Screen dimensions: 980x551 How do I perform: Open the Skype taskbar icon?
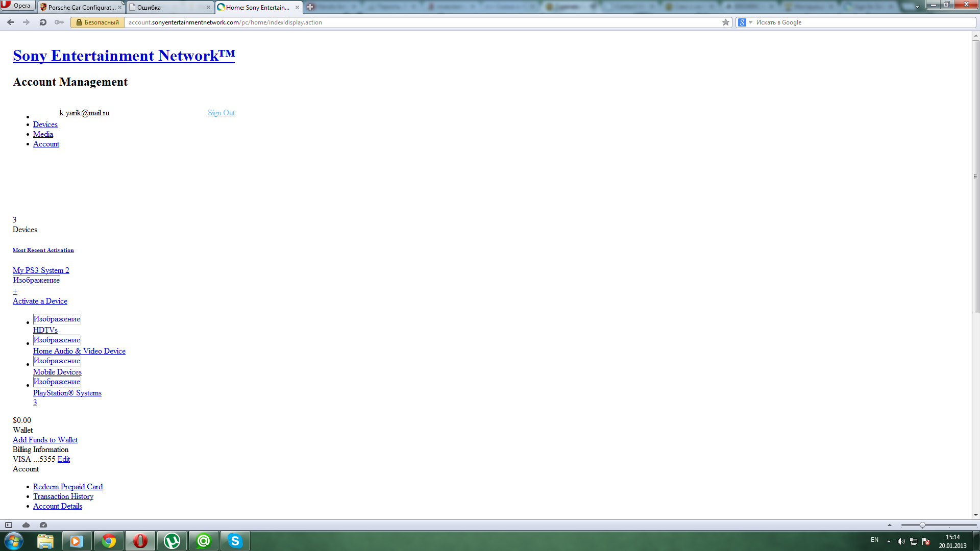(235, 541)
